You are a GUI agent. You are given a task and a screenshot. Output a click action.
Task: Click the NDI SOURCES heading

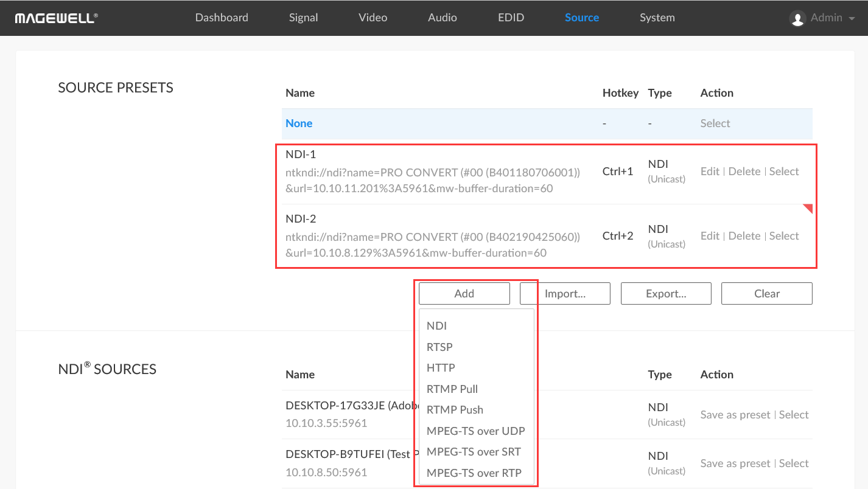tap(107, 369)
